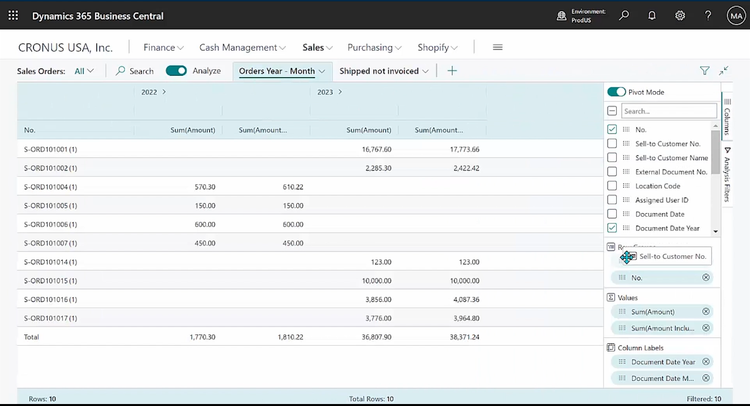Check the Document Date checkbox
This screenshot has height=406, width=750.
(x=612, y=214)
